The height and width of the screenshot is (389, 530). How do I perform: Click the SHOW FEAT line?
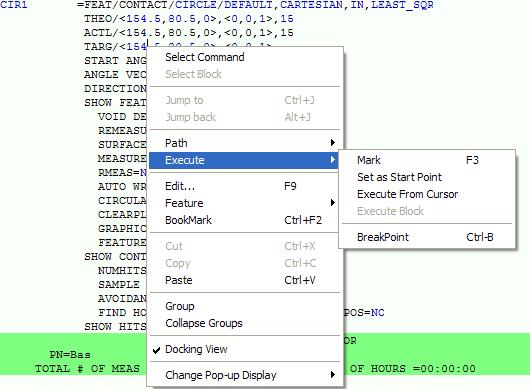(115, 102)
